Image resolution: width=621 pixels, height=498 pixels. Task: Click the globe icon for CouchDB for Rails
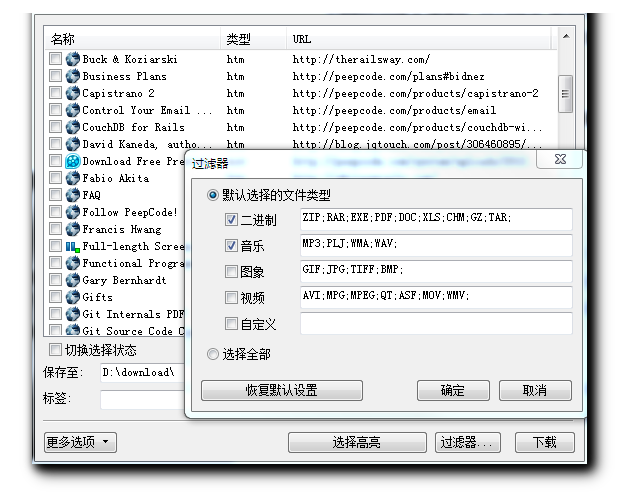[73, 127]
